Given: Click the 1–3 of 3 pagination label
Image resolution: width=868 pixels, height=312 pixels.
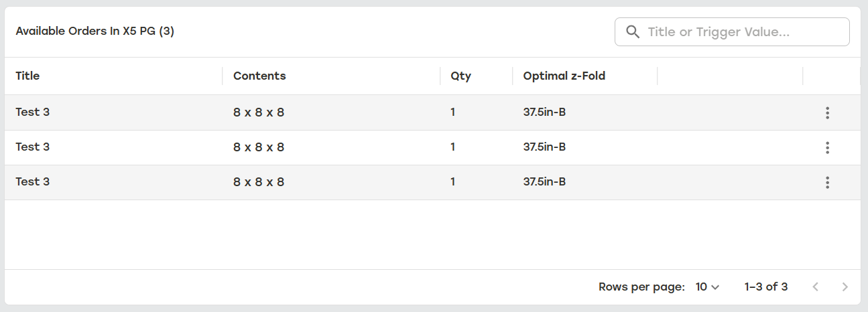Looking at the screenshot, I should 766,287.
